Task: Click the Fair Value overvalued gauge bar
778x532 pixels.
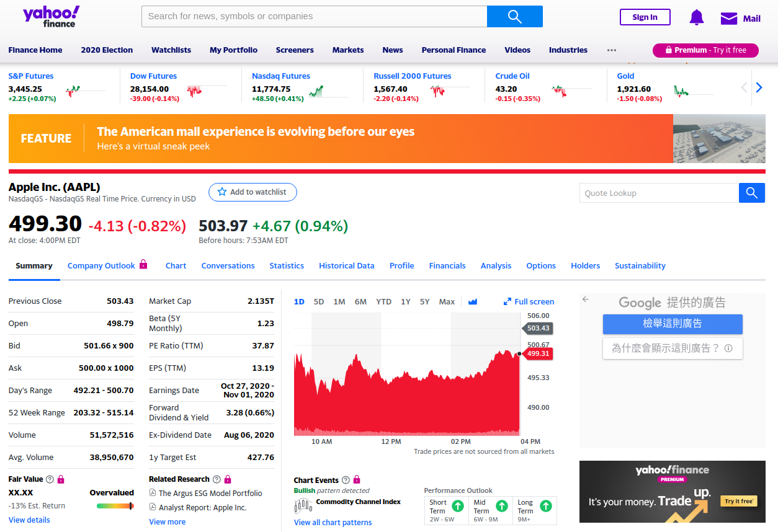Action: 115,506
